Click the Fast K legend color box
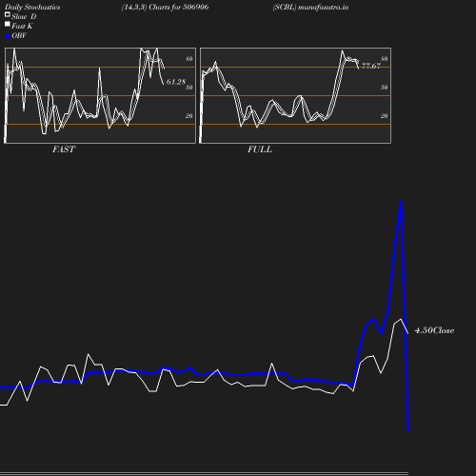This screenshot has height=476, width=476. (8, 24)
